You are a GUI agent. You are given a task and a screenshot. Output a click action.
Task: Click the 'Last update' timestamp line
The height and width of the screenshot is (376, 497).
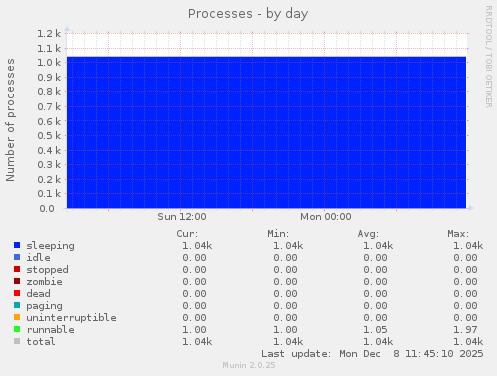(x=372, y=354)
